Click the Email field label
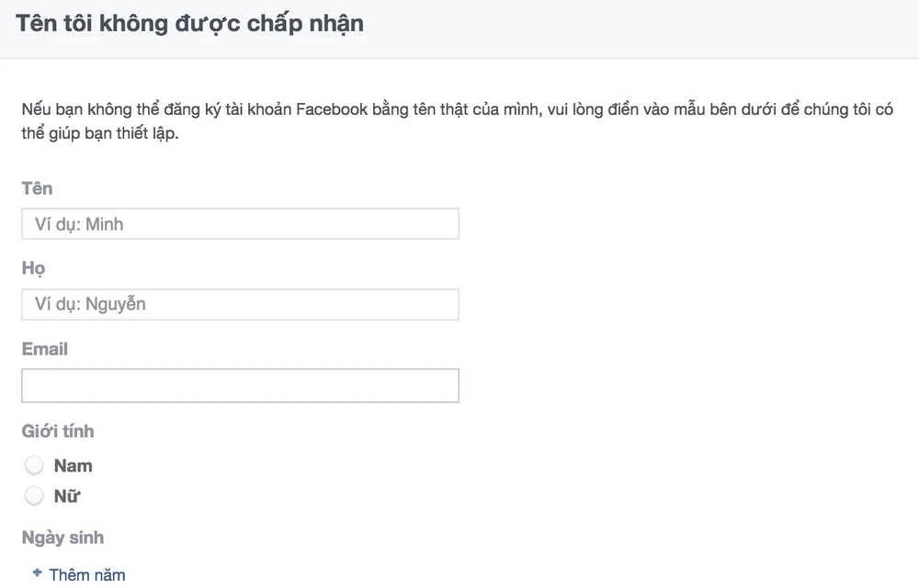 (44, 349)
